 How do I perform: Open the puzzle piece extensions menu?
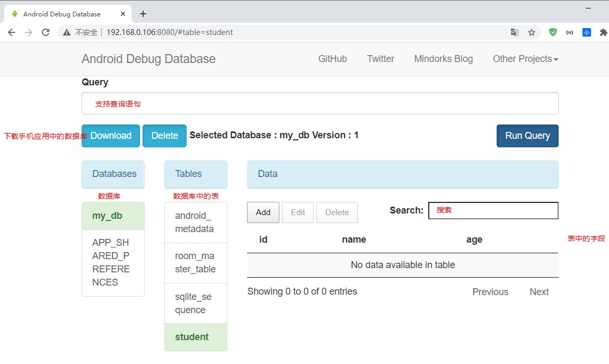pos(604,32)
